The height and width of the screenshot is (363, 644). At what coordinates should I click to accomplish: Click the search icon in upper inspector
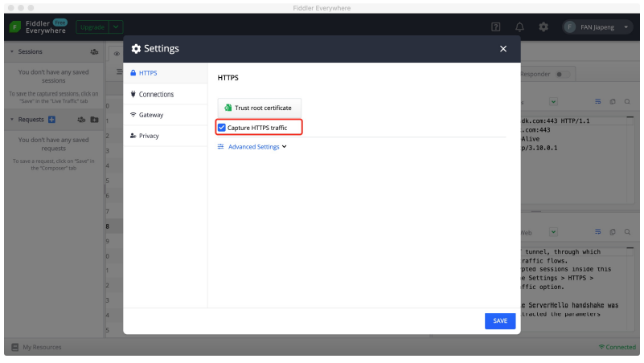[x=626, y=102]
